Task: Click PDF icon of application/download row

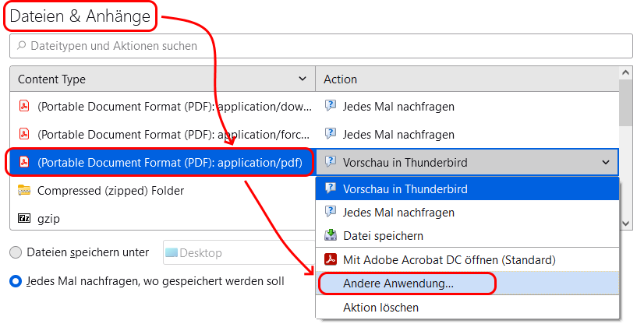Action: tap(24, 106)
